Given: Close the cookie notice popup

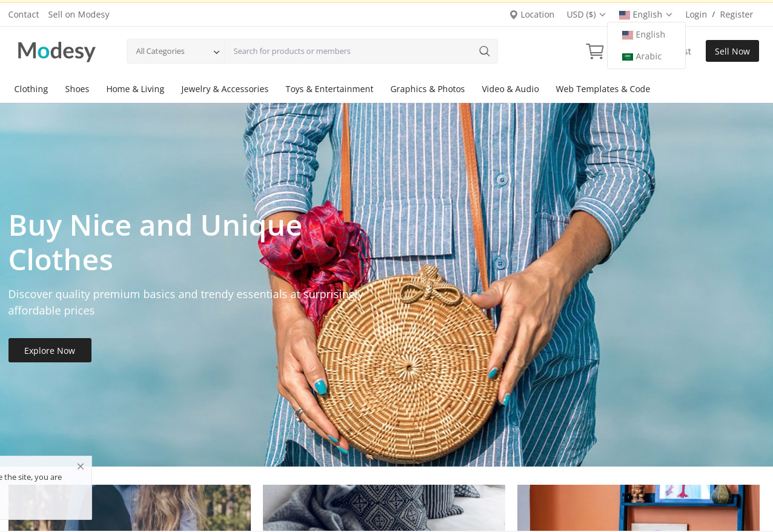Looking at the screenshot, I should (x=81, y=466).
